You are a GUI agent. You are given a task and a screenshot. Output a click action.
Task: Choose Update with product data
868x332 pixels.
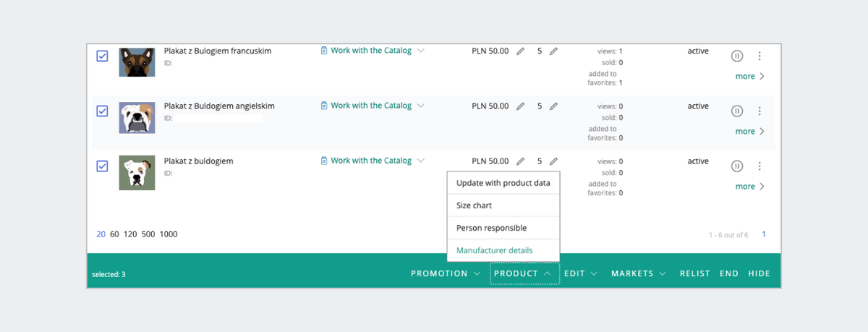[503, 183]
